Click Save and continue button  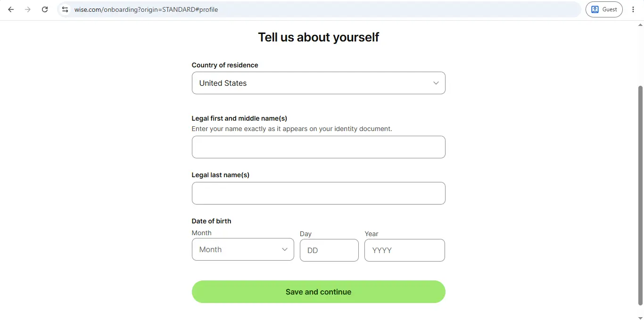tap(318, 292)
